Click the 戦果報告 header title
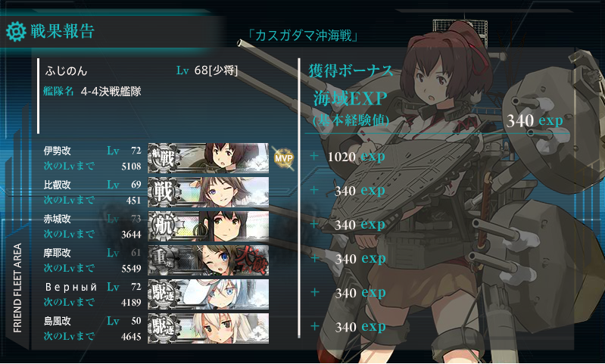 63,31
